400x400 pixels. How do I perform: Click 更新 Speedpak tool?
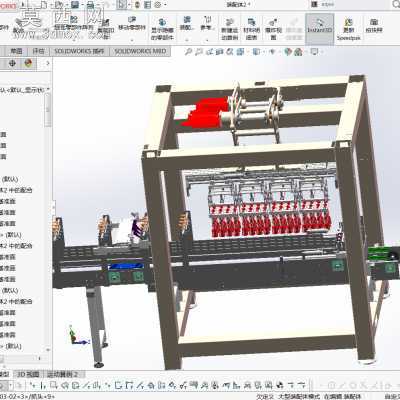click(x=349, y=29)
